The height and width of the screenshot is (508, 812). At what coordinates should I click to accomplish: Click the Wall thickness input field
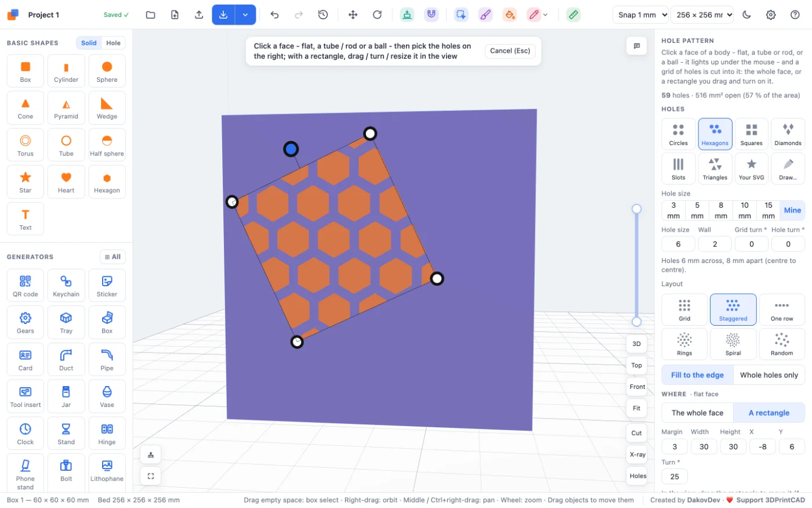click(x=715, y=244)
